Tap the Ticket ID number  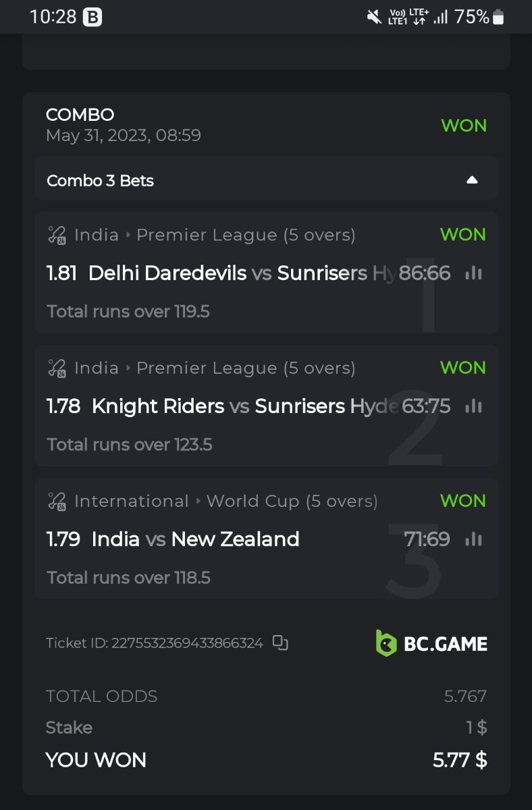coord(187,643)
